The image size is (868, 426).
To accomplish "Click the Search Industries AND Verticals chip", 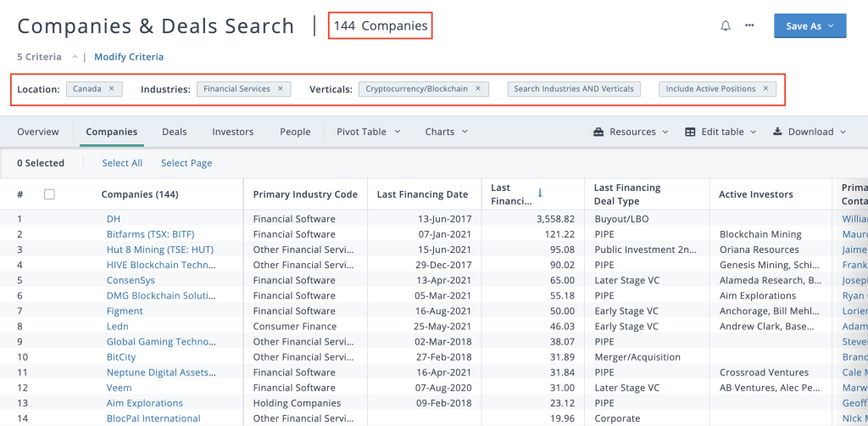I will pyautogui.click(x=574, y=88).
